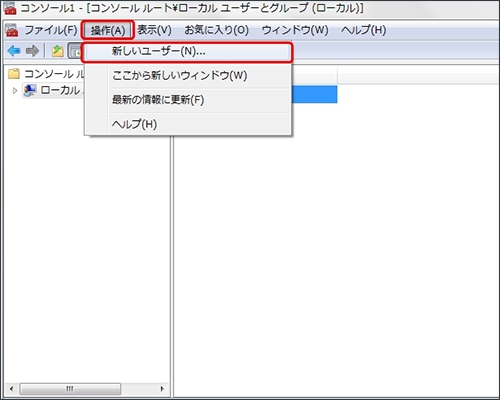Open the ヘルプ(H) menu in menu bar

363,30
